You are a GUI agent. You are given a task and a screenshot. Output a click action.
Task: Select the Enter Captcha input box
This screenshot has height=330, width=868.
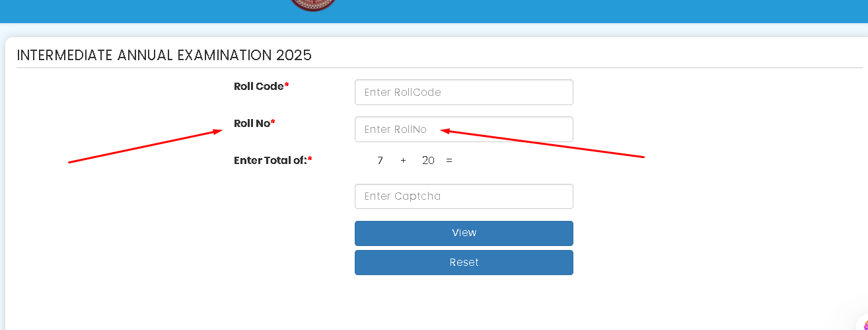[464, 196]
